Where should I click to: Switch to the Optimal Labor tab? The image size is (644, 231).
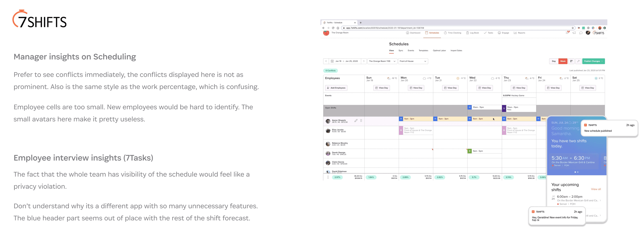point(439,51)
